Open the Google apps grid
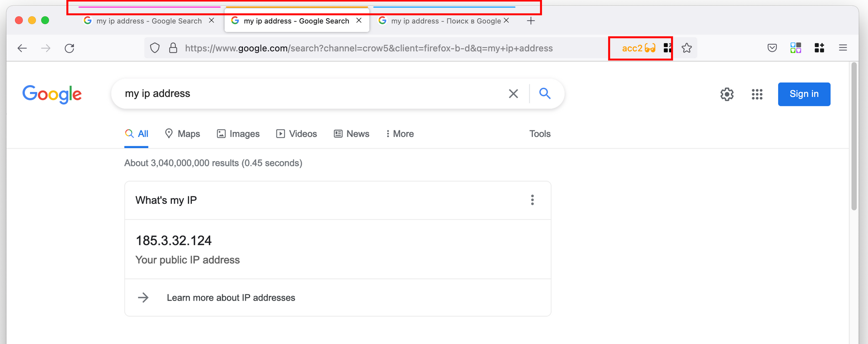 click(757, 94)
